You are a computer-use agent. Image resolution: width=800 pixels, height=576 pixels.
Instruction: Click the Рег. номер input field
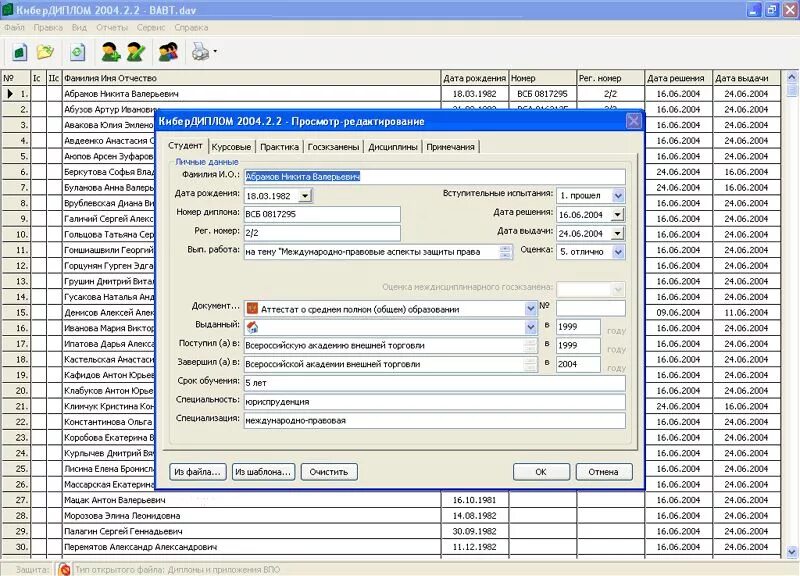point(322,233)
